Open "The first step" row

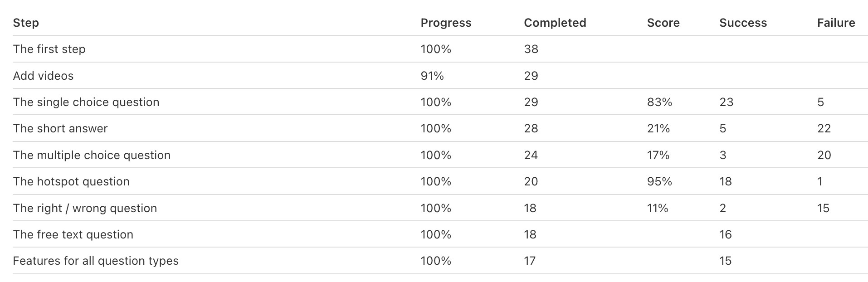point(49,49)
